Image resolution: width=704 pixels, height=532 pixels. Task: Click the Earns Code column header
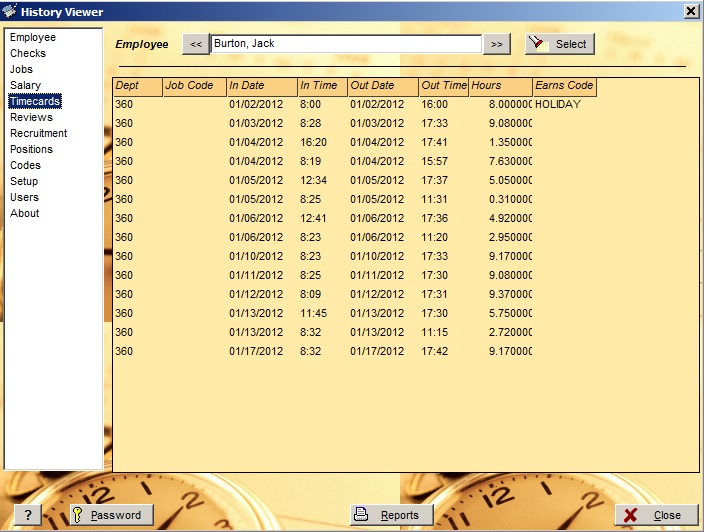565,87
